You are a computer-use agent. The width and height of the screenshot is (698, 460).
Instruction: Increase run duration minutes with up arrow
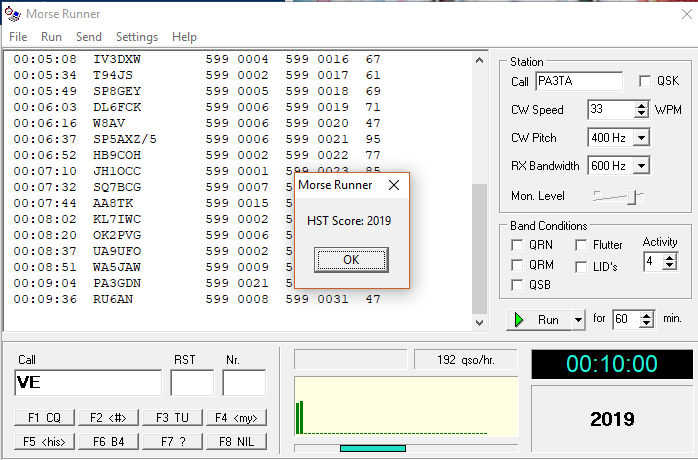coord(647,316)
